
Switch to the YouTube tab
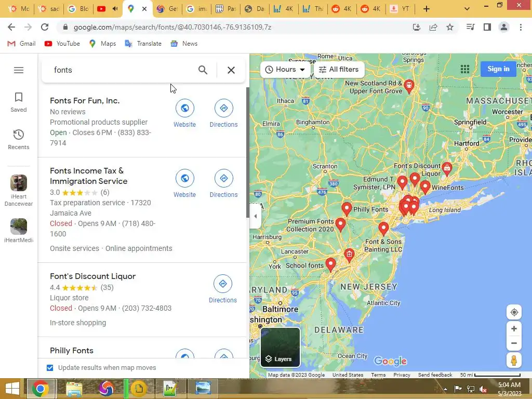(x=108, y=9)
